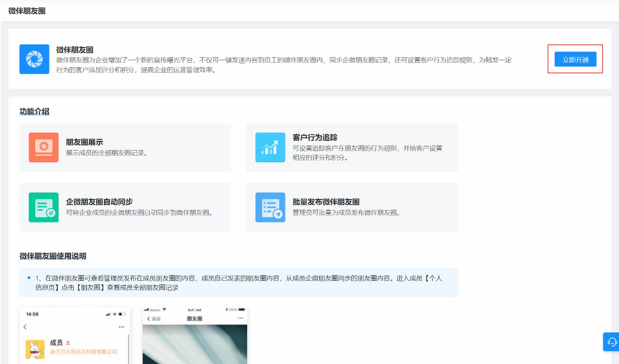Click the 成员 name in the phone mockup

click(x=56, y=343)
